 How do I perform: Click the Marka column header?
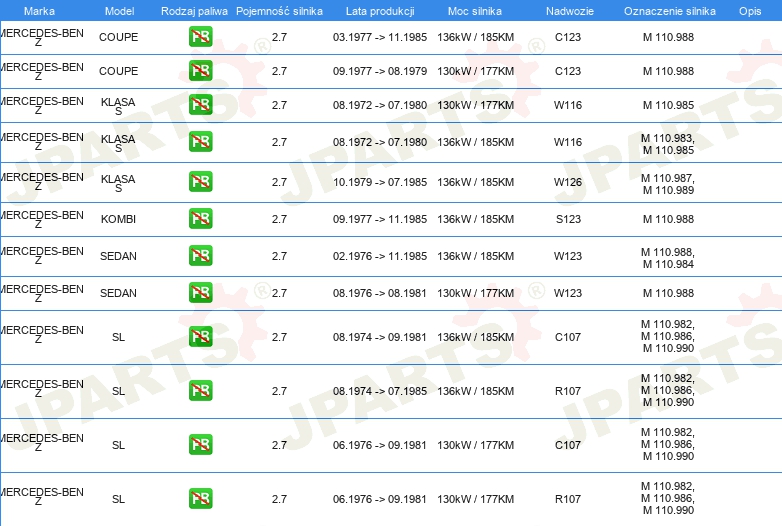39,11
